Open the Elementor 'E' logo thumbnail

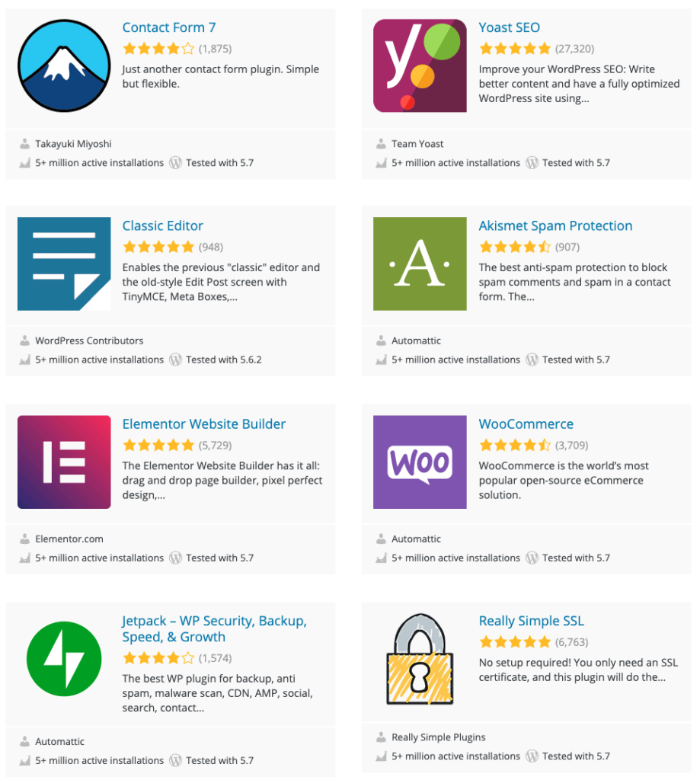click(64, 462)
